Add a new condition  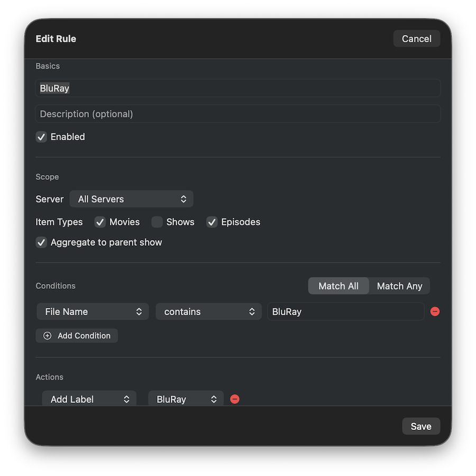77,335
